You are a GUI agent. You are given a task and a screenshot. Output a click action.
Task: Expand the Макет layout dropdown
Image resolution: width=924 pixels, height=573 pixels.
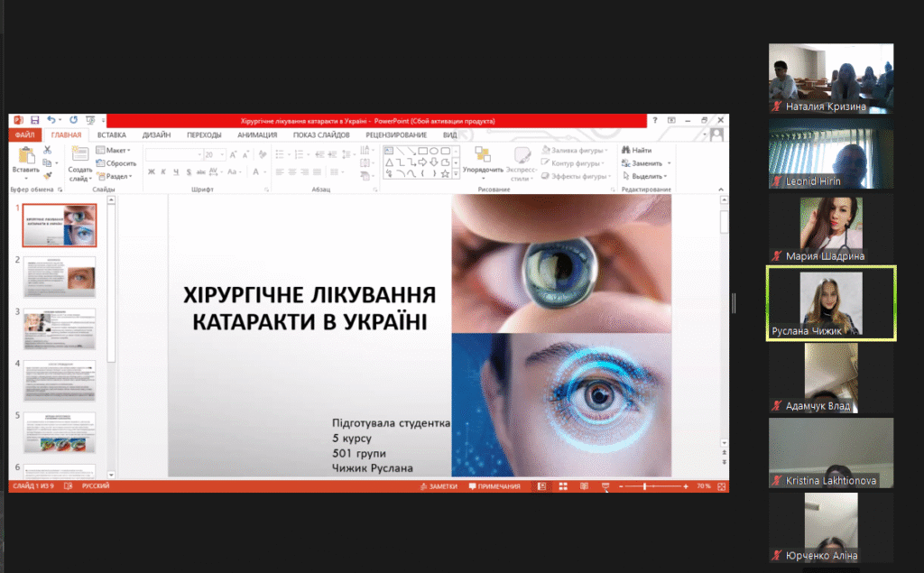pos(114,151)
